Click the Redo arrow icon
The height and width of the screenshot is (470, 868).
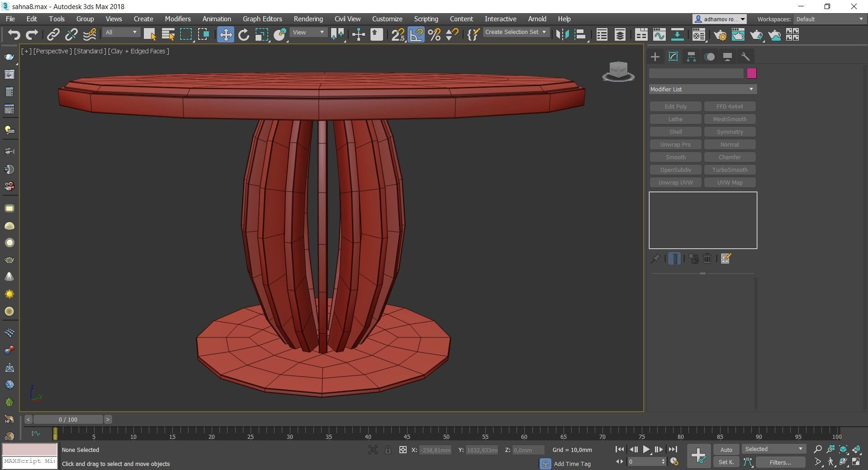tap(32, 34)
